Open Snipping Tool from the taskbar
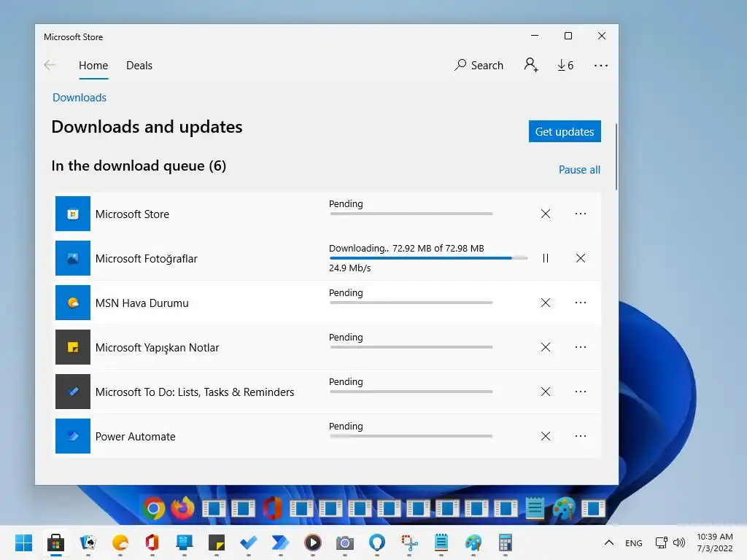The image size is (747, 560). click(409, 542)
